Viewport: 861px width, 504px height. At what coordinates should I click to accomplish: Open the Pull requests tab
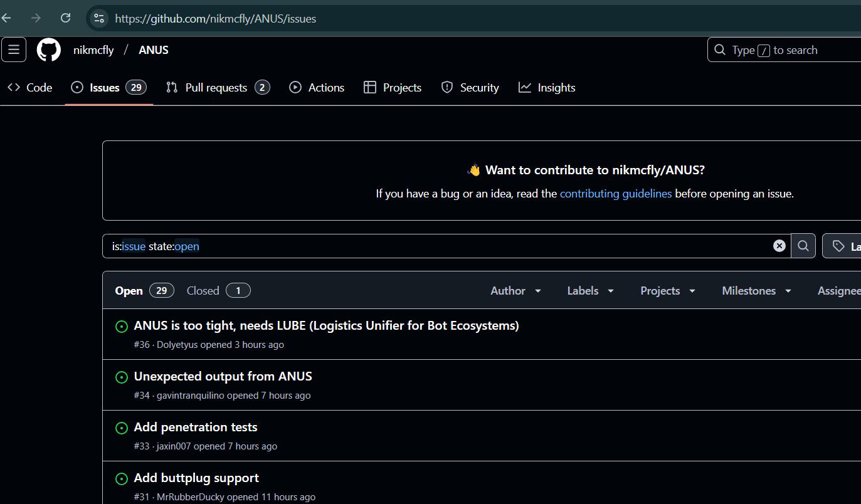tap(218, 88)
